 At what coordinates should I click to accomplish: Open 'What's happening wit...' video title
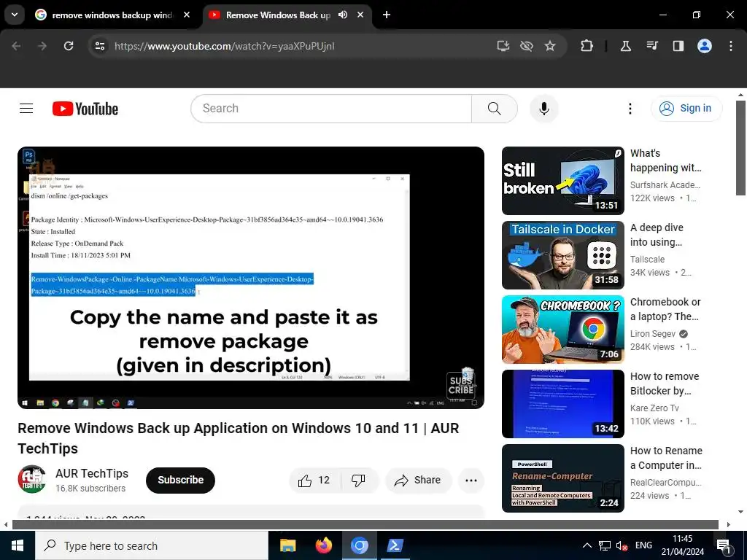[x=666, y=160]
